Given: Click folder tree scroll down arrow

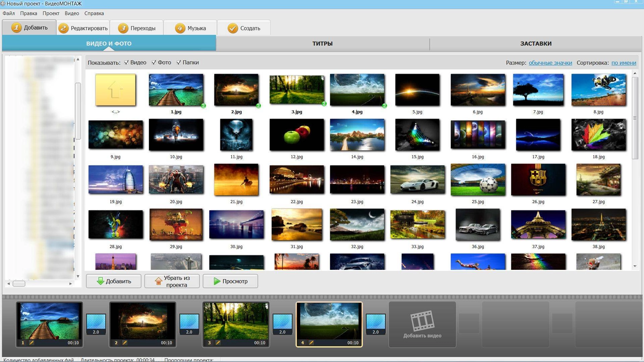Looking at the screenshot, I should click(x=78, y=276).
